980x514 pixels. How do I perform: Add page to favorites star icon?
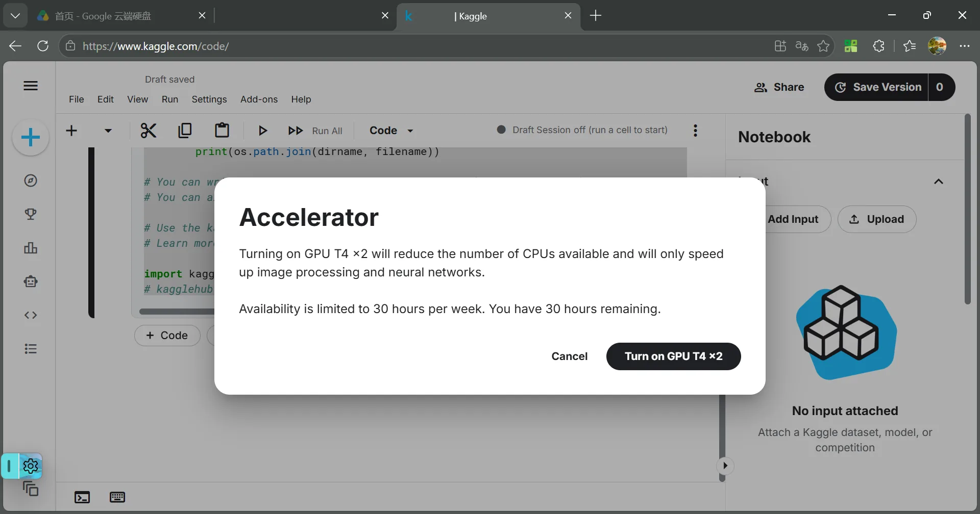click(823, 46)
